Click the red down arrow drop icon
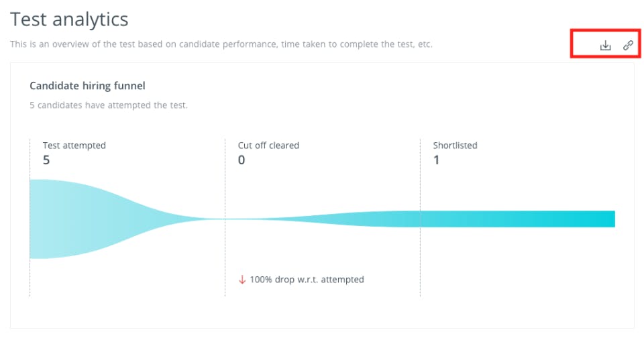The image size is (644, 338). coord(242,279)
